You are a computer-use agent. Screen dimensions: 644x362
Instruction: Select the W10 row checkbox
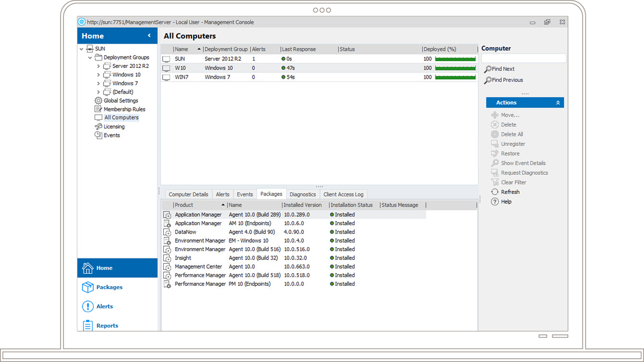166,68
